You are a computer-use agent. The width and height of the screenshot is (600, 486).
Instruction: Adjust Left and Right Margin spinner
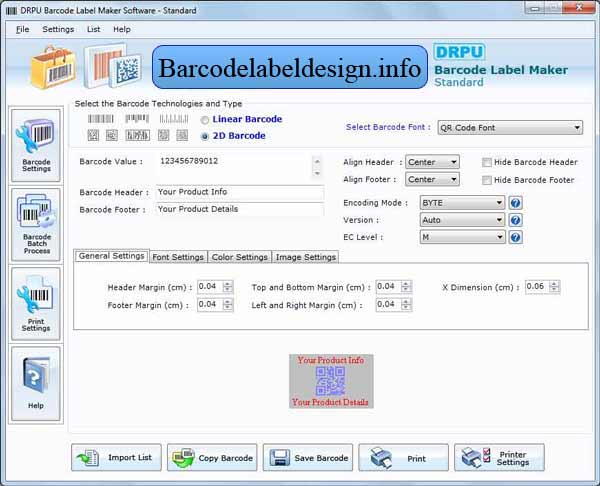coord(406,305)
